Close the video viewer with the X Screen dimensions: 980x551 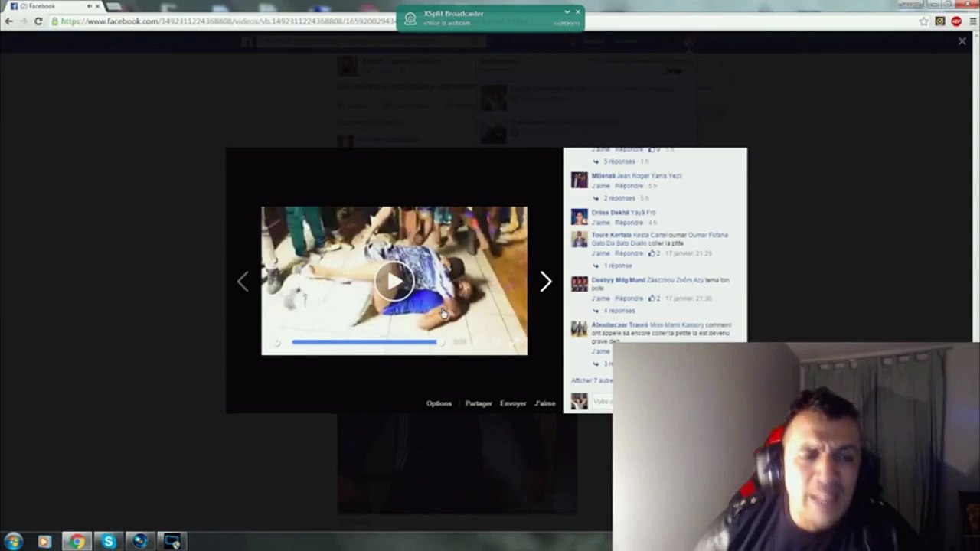[962, 41]
